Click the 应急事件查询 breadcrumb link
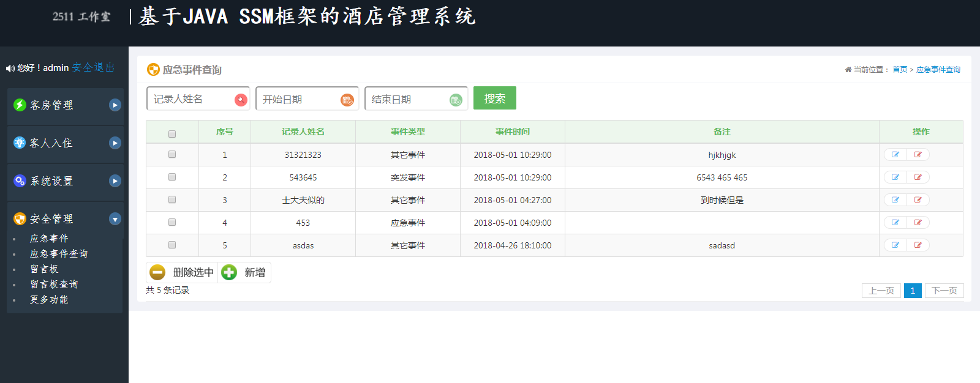 pyautogui.click(x=938, y=70)
